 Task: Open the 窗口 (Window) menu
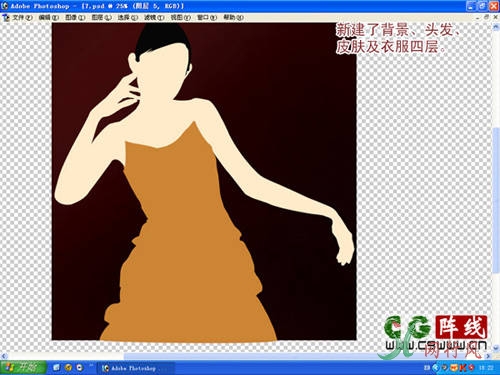click(207, 17)
